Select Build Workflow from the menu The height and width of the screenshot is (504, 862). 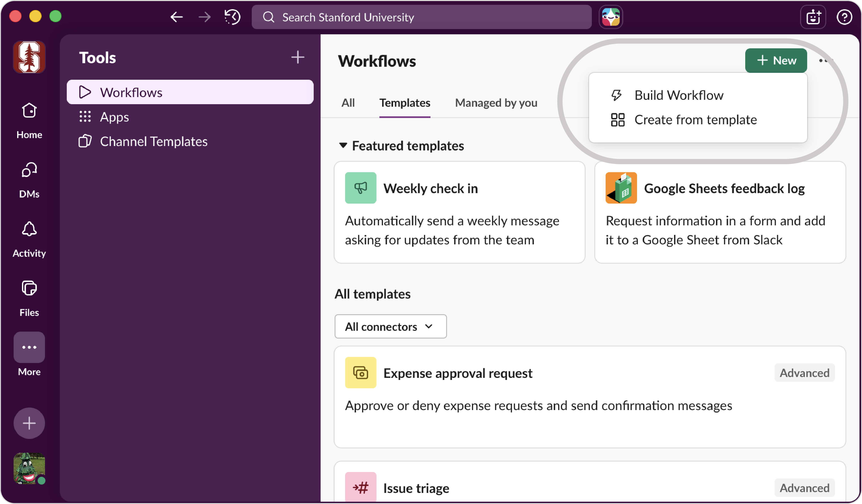click(x=679, y=95)
